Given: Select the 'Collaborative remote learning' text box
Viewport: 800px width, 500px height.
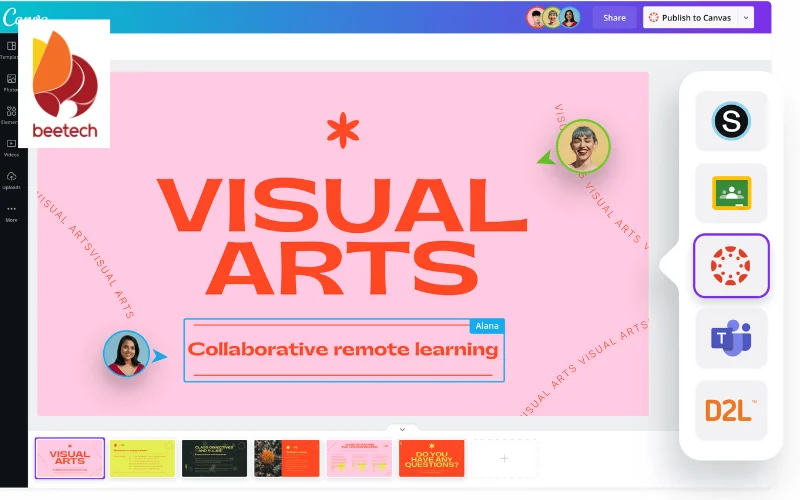Looking at the screenshot, I should pos(343,350).
